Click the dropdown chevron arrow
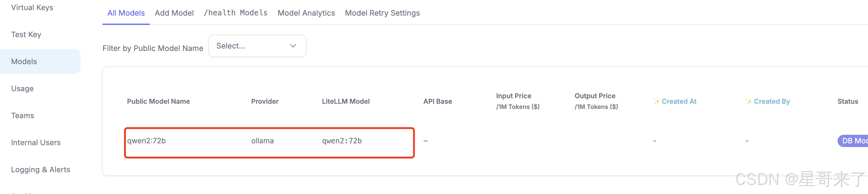This screenshot has width=868, height=194. (293, 46)
